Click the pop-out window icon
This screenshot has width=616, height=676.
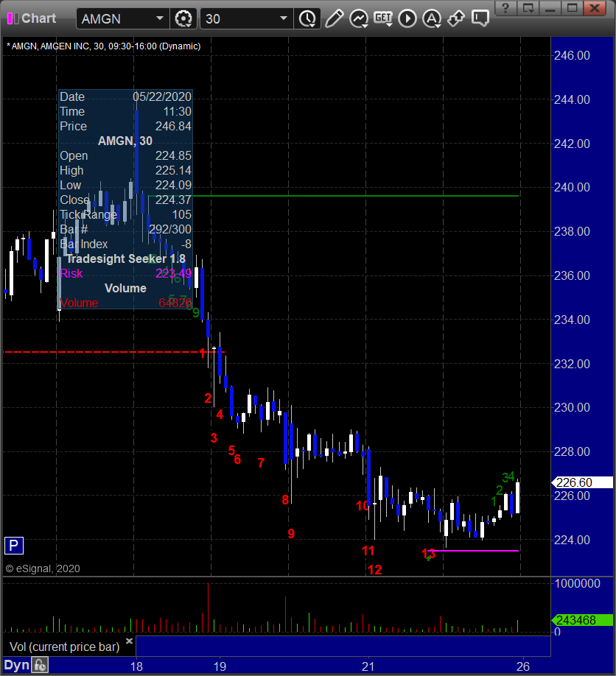[528, 8]
